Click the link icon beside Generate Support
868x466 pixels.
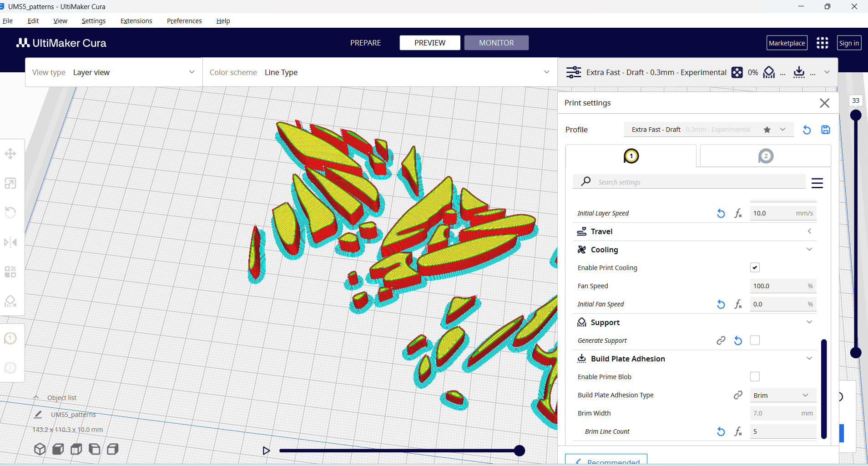pyautogui.click(x=721, y=341)
